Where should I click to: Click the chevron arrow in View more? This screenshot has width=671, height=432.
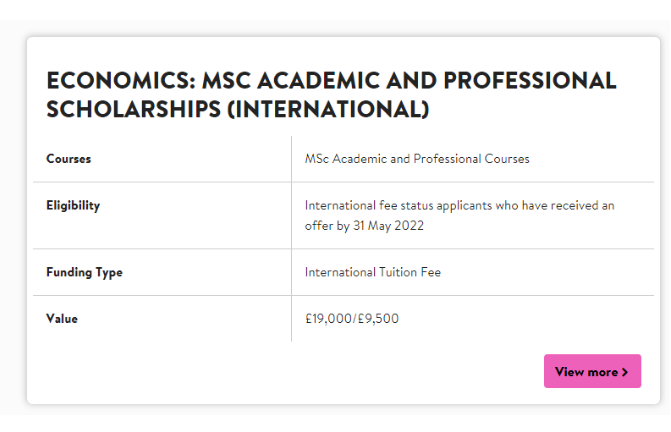(625, 372)
